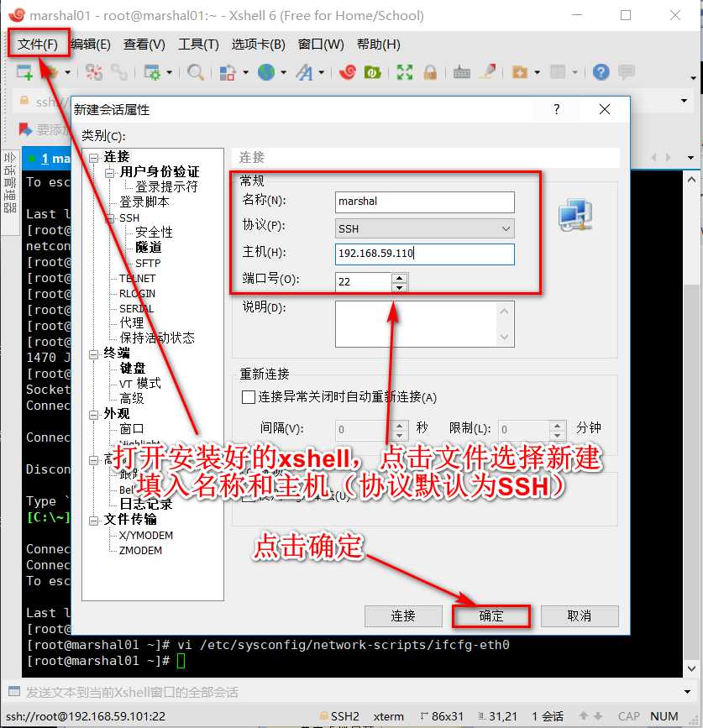This screenshot has width=703, height=728.
Task: Collapse the 外观 tree node
Action: click(94, 415)
